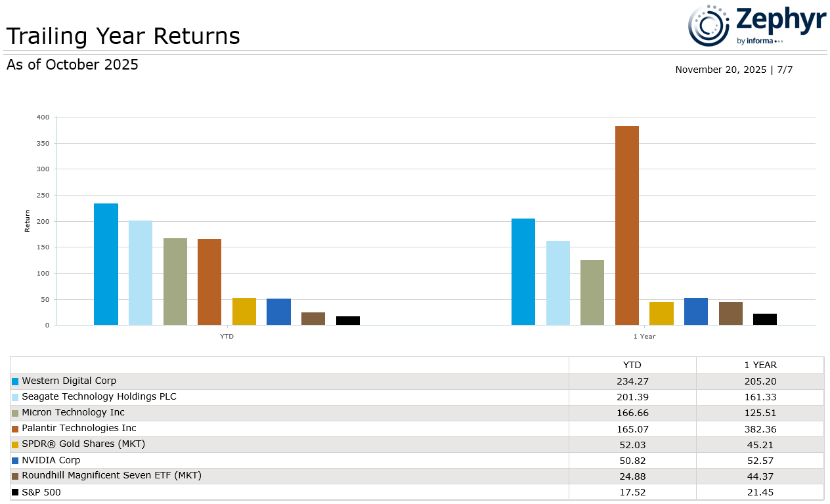
Task: Click the SPDR Gold Shares legend swatch
Action: click(x=15, y=444)
